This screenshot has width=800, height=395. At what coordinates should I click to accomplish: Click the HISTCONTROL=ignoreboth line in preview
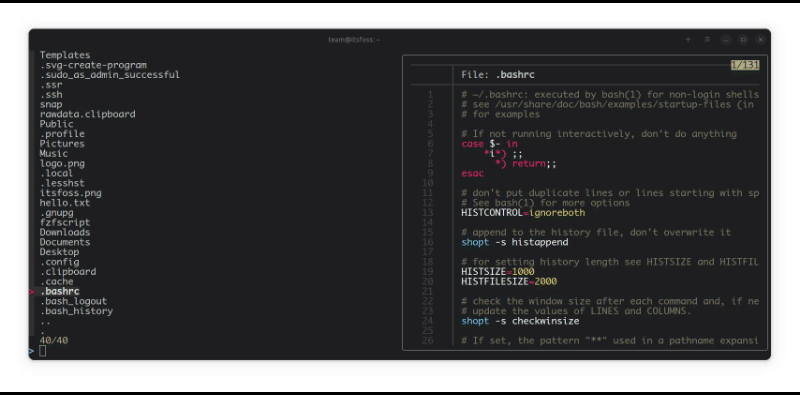(x=523, y=213)
